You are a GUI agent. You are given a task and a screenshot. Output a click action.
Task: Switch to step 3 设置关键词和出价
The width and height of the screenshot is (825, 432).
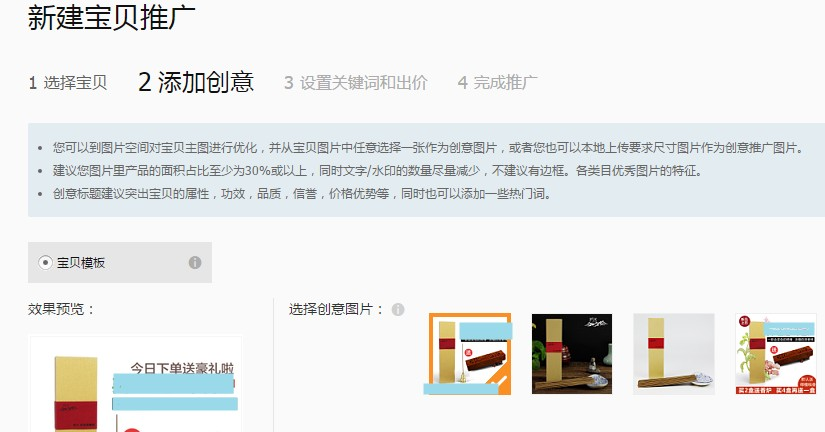point(356,83)
